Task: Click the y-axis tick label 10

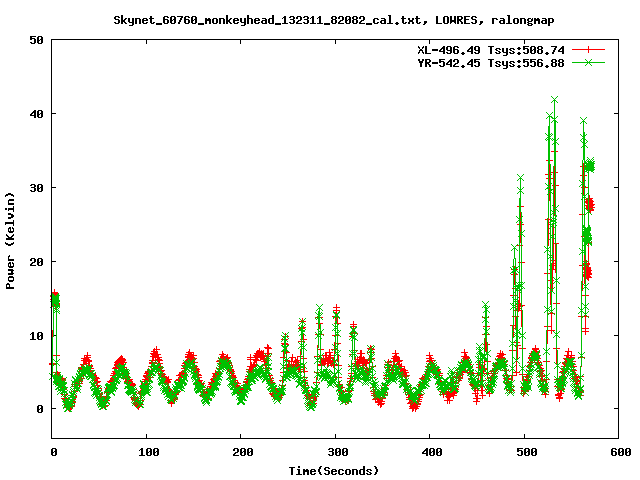Action: pos(36,336)
